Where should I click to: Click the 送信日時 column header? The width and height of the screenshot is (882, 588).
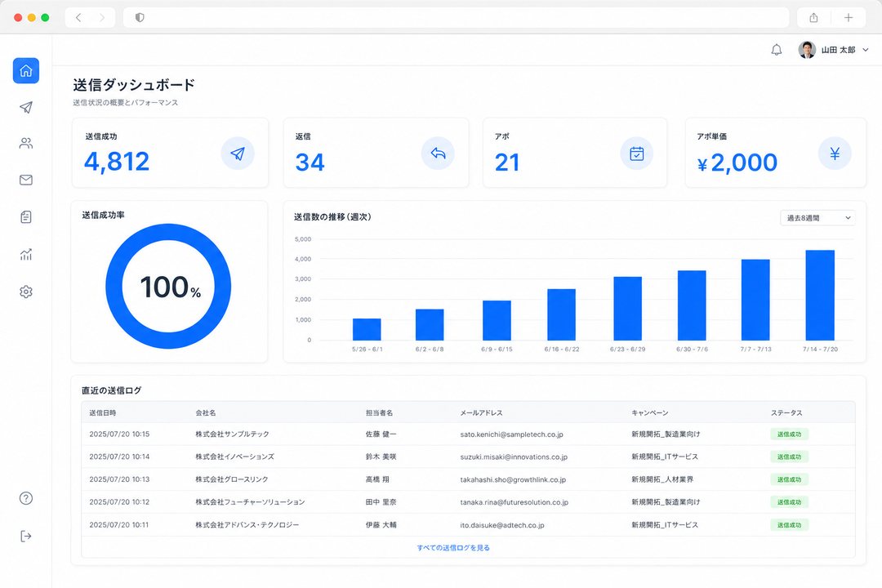click(x=102, y=413)
